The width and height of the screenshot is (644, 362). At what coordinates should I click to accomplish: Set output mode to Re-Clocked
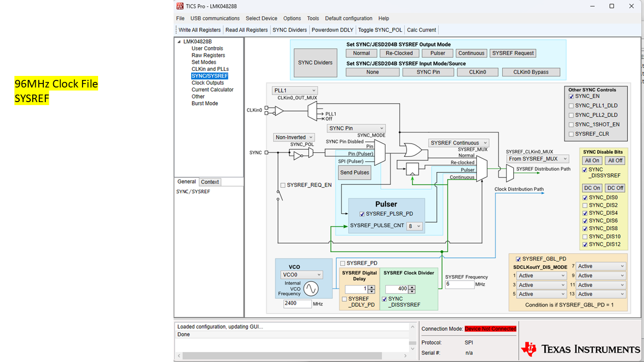click(x=399, y=53)
